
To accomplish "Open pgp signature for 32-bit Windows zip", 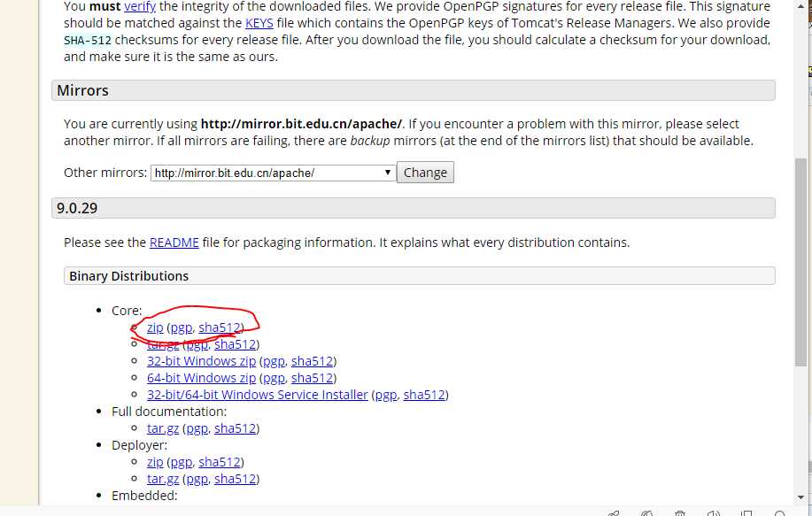I will (x=274, y=362).
